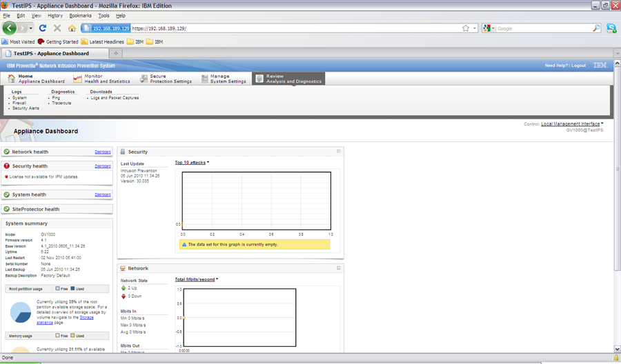The width and height of the screenshot is (621, 364).
Task: Open Local Management Interface control dropdown
Action: [x=572, y=124]
